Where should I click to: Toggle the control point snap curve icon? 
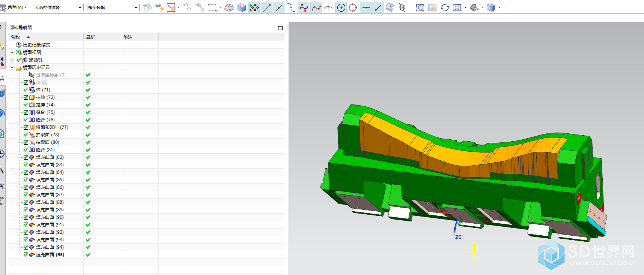291,7
